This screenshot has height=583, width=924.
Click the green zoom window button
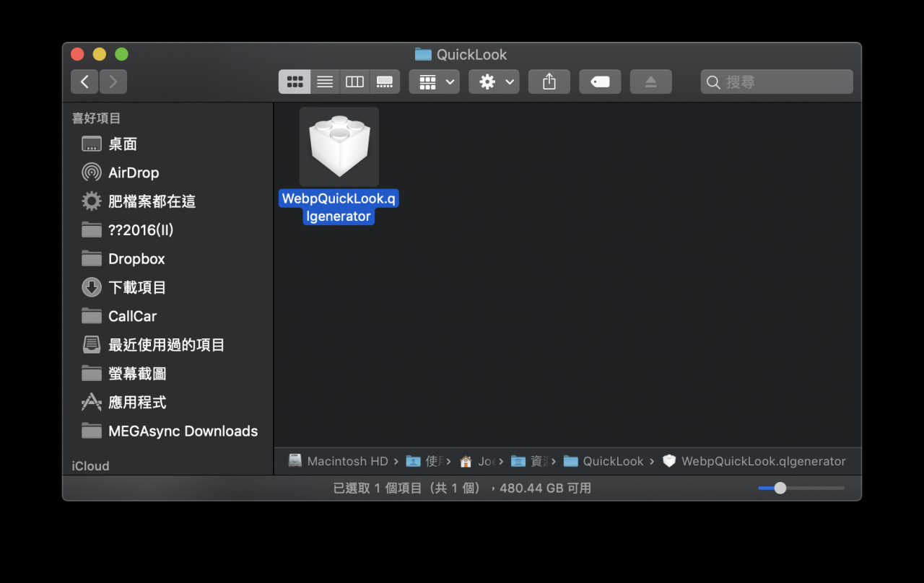click(x=121, y=54)
